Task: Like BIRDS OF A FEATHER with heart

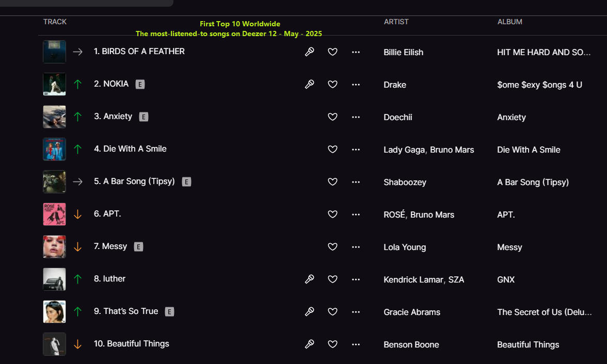Action: point(332,52)
